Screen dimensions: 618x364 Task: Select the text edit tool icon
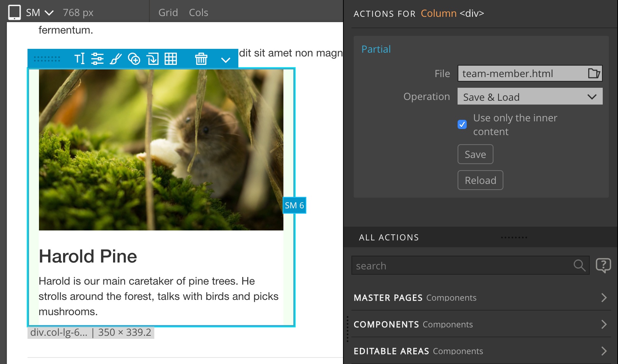(x=79, y=59)
